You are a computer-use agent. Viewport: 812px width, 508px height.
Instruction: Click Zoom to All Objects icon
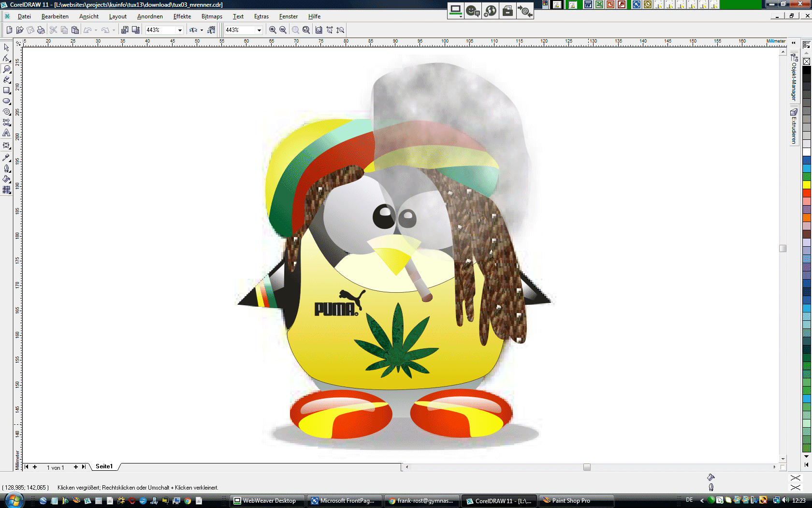pos(306,30)
